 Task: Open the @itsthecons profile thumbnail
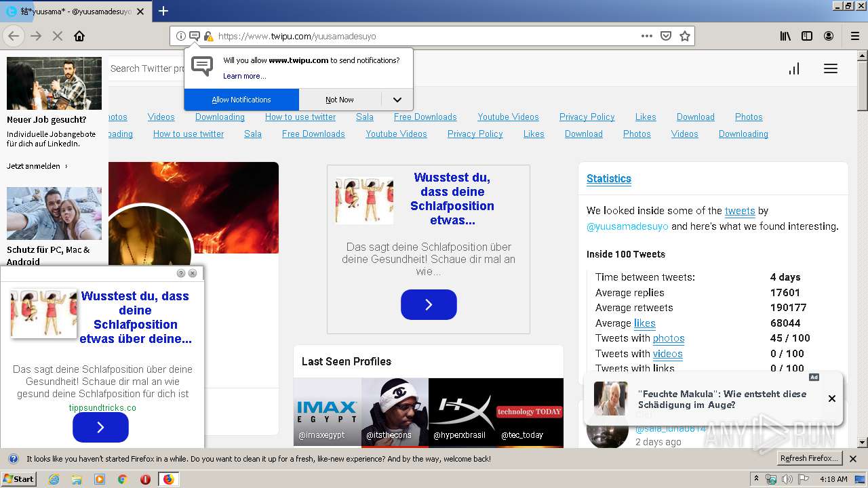coord(395,412)
